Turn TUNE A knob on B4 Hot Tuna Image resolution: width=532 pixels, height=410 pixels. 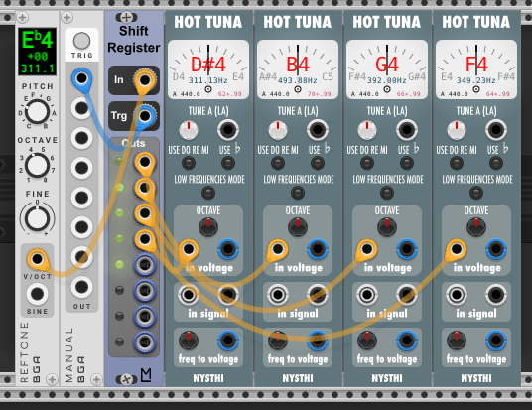pos(278,130)
